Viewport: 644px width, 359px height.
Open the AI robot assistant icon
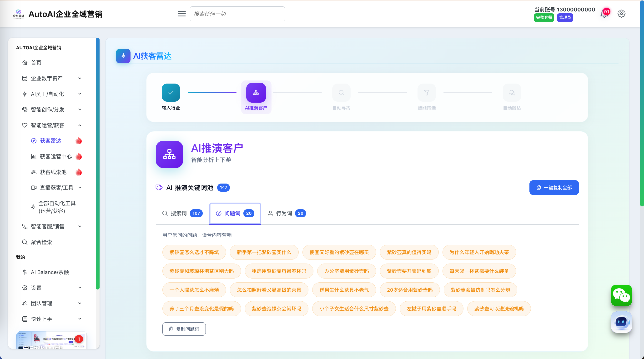point(621,322)
